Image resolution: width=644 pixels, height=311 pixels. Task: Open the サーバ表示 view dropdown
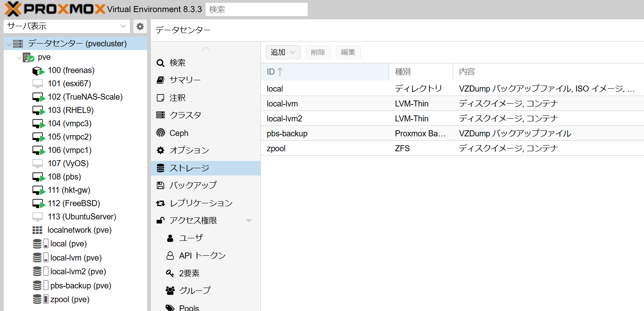[123, 27]
